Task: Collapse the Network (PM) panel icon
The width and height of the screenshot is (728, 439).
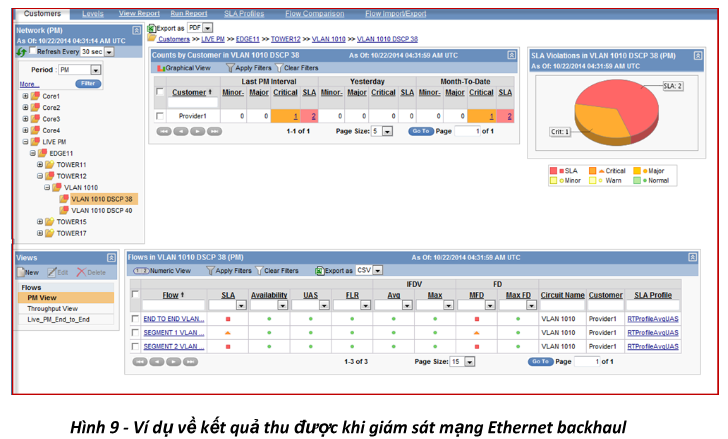Action: (x=136, y=31)
